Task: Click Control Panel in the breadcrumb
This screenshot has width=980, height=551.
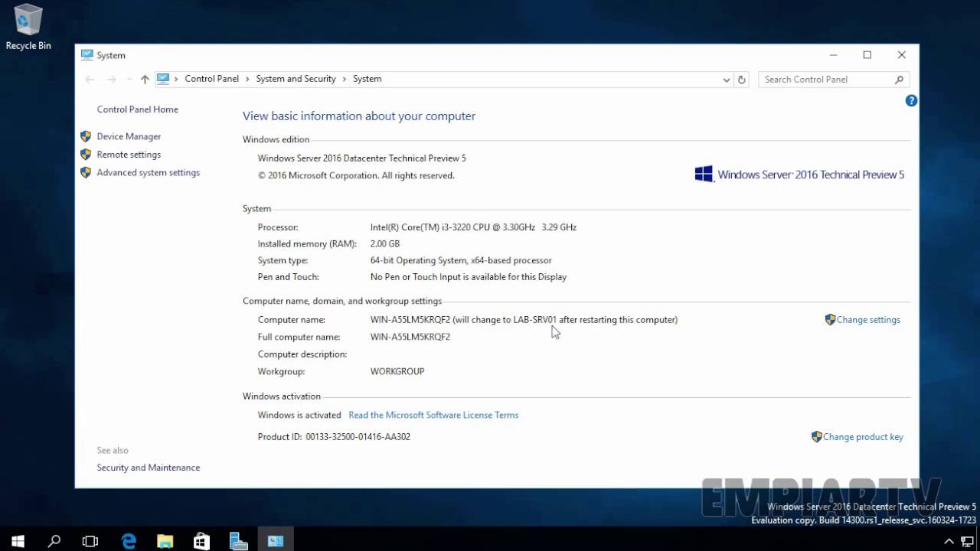Action: click(x=212, y=79)
